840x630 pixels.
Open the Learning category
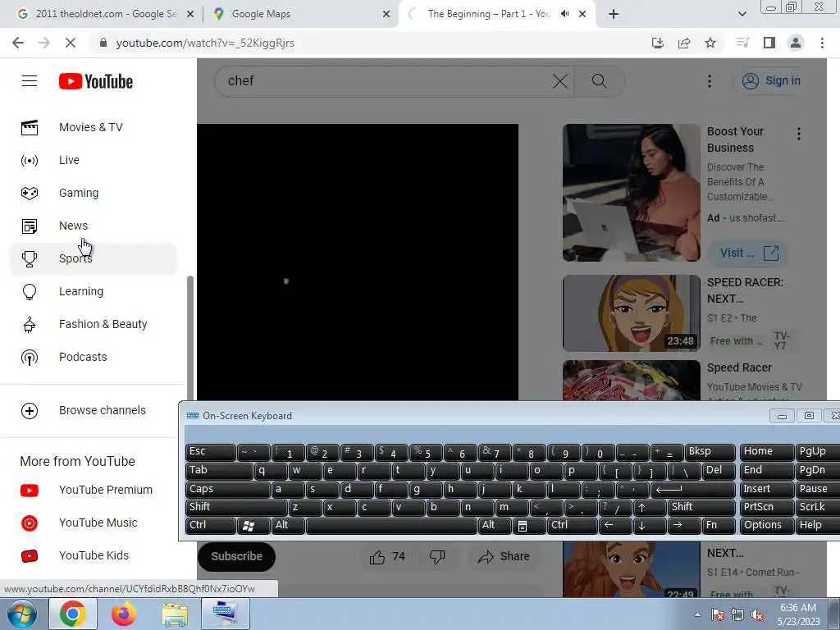(94, 291)
